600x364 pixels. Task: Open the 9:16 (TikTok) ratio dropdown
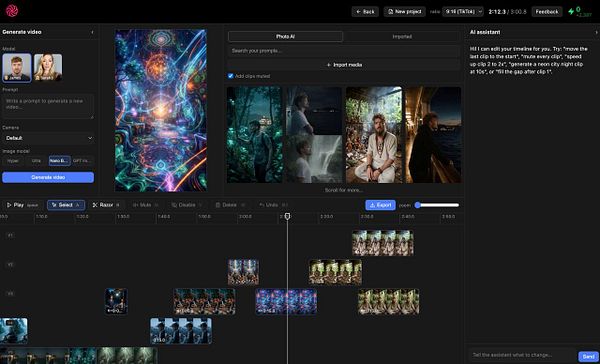point(463,11)
